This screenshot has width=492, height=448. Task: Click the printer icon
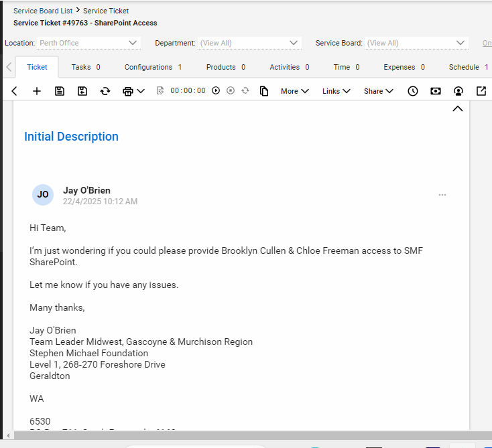[x=128, y=91]
